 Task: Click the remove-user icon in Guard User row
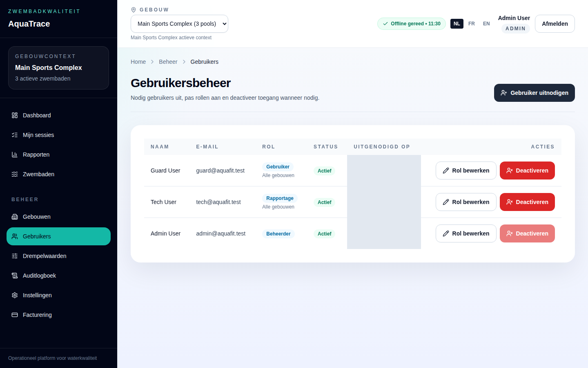(x=510, y=171)
